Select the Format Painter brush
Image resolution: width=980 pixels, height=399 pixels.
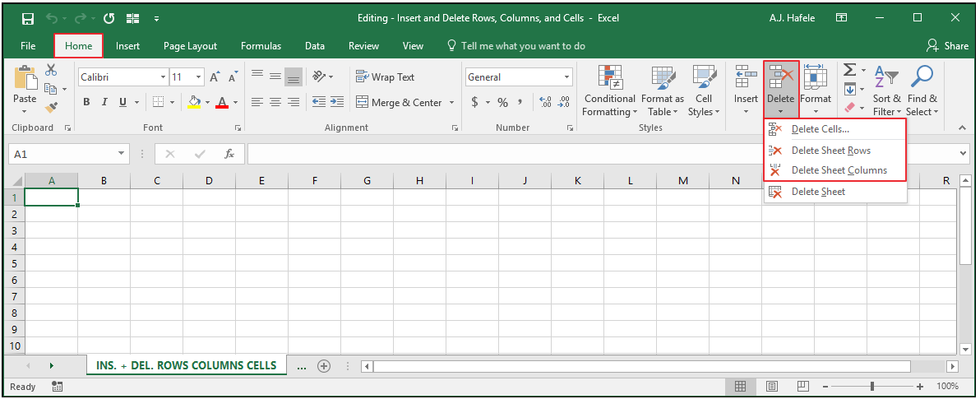tap(51, 108)
